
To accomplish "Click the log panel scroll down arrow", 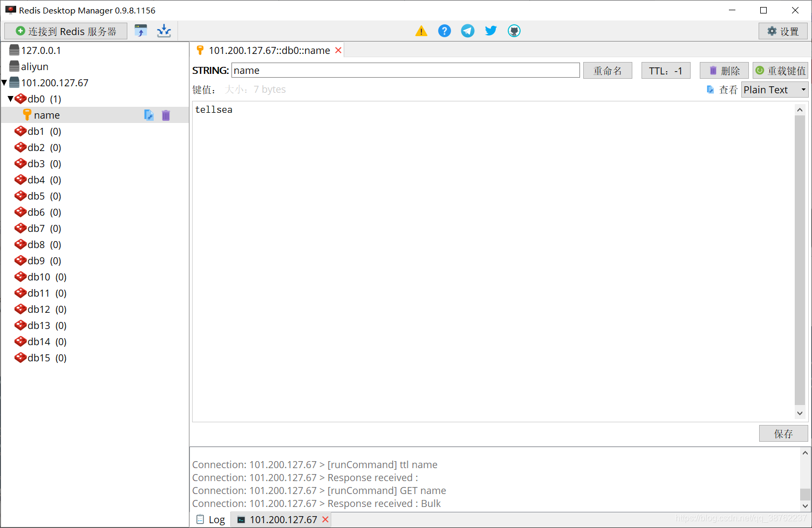I will click(806, 506).
